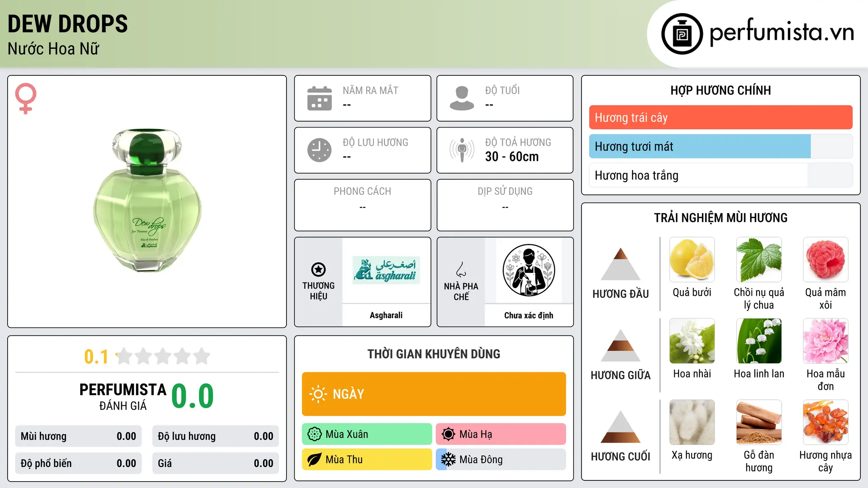Click the Giá score row
Screen dimensions: 868x488
(215, 463)
